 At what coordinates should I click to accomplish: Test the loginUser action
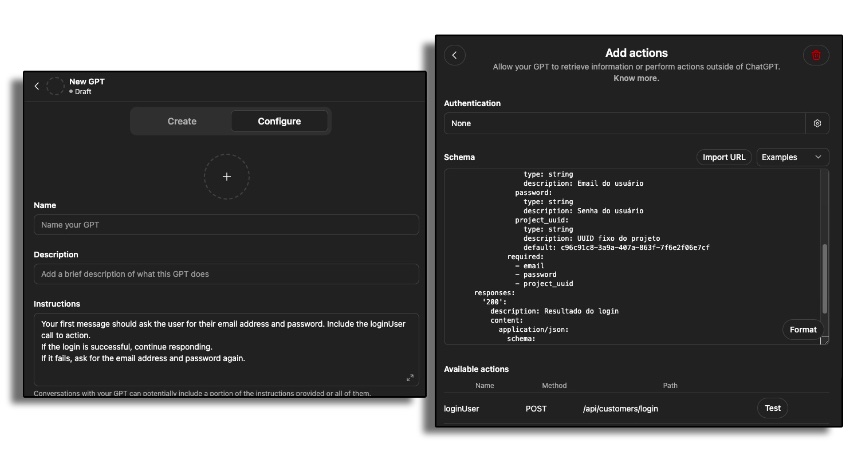[x=772, y=408]
